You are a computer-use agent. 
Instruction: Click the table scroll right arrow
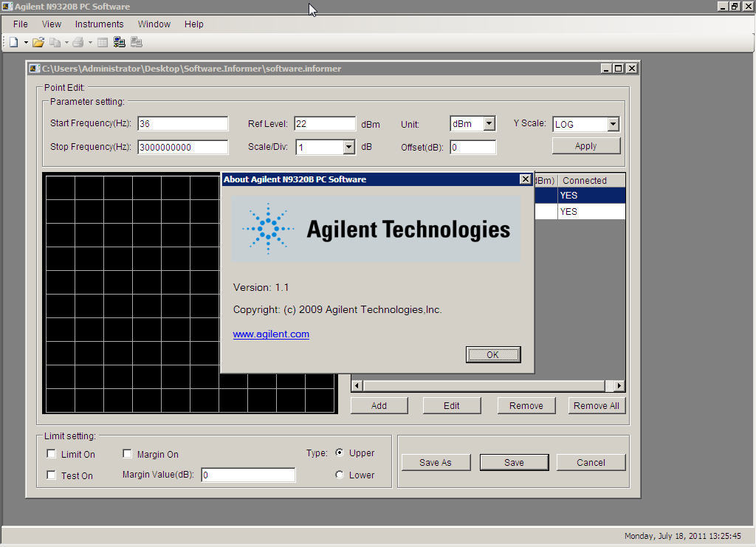tap(619, 385)
